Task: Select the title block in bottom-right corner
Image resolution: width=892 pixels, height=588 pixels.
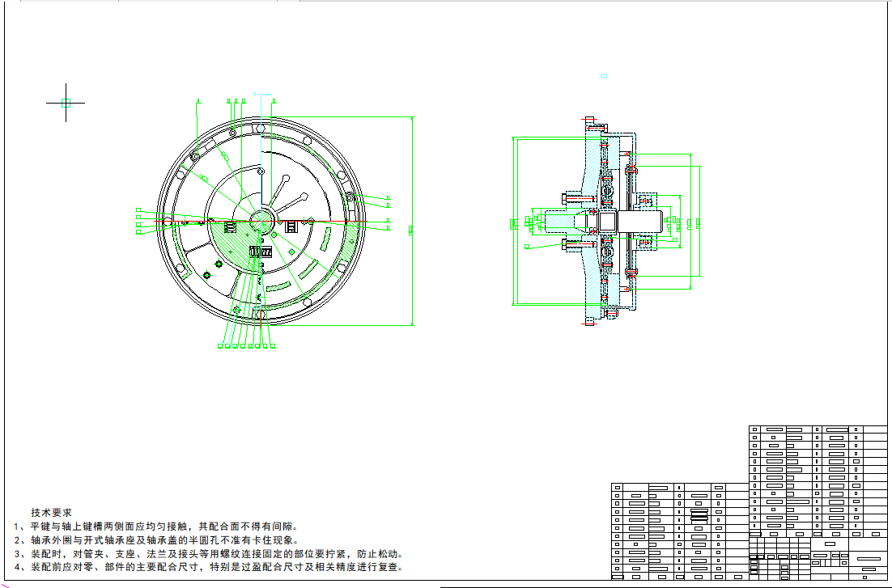Action: pos(818,556)
